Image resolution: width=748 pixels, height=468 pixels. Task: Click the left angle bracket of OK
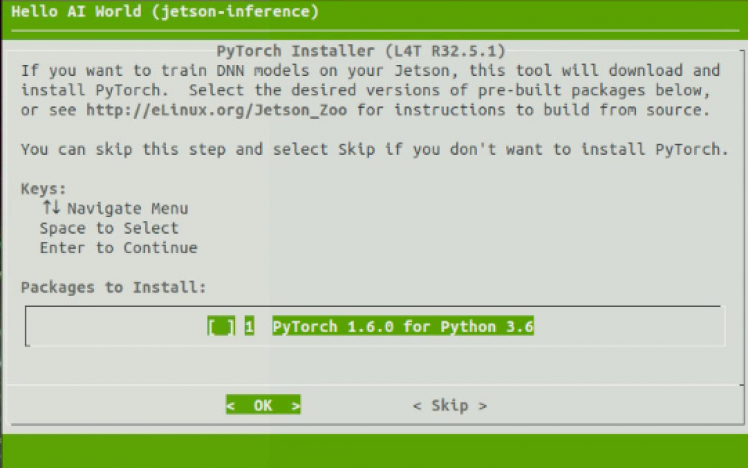[x=231, y=405]
